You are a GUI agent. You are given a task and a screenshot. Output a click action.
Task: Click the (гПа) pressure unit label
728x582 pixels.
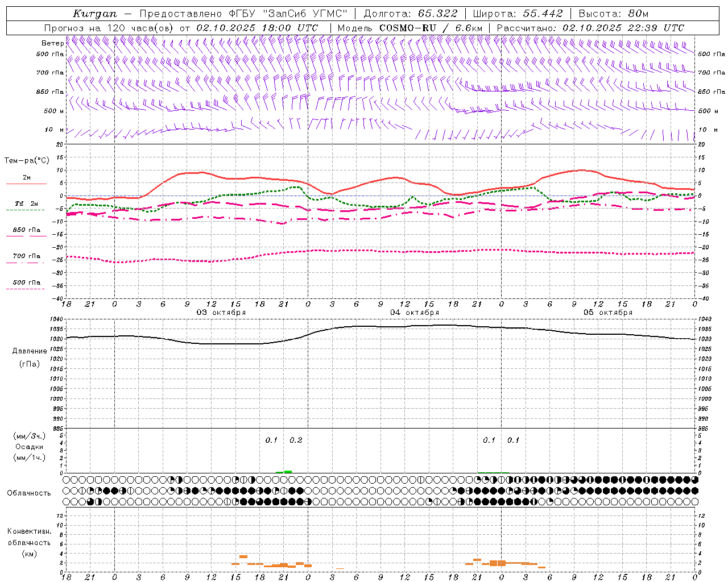pos(29,364)
